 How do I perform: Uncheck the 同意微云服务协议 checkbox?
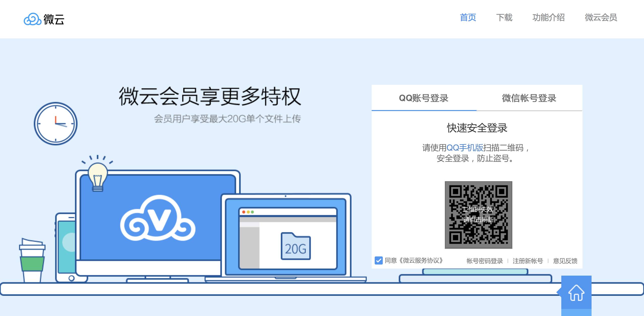click(378, 260)
